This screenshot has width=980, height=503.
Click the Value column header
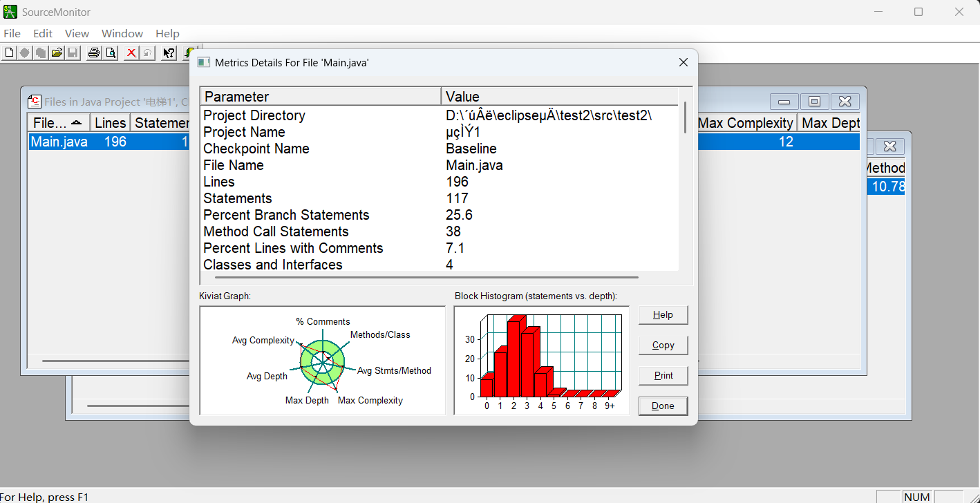(560, 97)
